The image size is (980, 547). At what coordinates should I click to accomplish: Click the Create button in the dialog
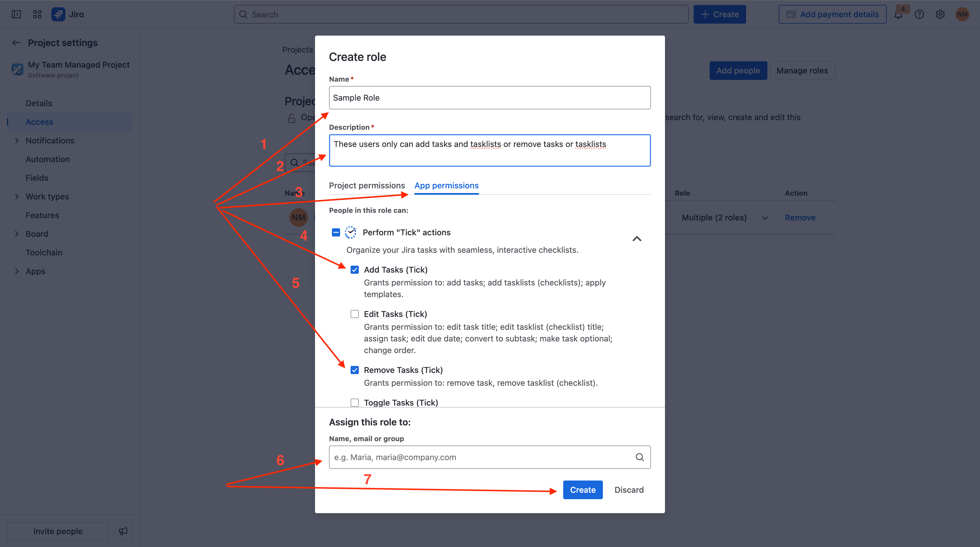pos(582,490)
